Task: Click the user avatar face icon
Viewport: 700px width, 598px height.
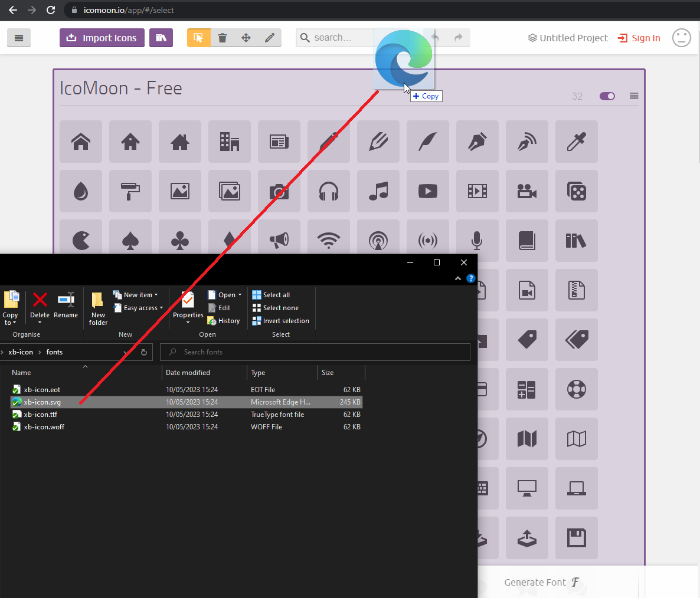Action: (x=681, y=38)
